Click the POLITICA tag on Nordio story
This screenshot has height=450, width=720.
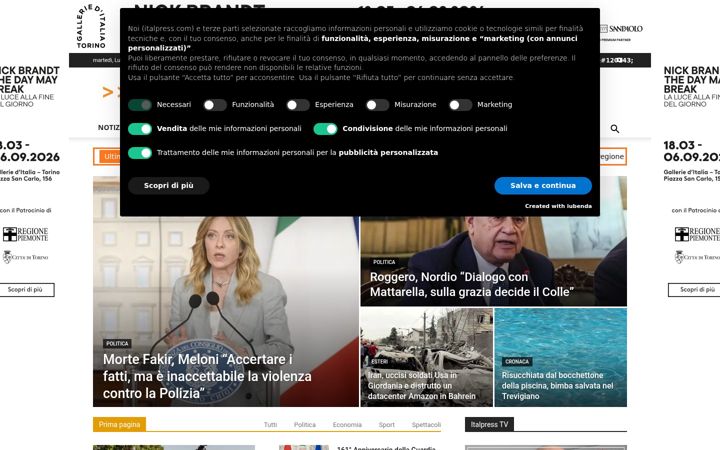tap(384, 262)
